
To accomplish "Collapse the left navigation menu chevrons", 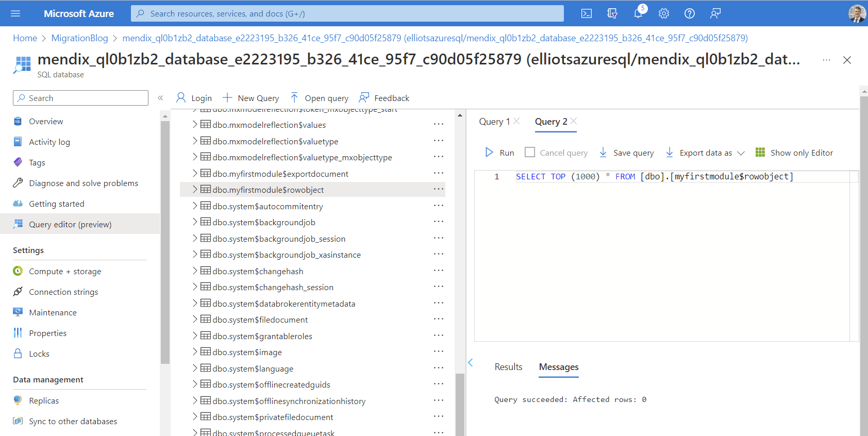I will tap(160, 98).
